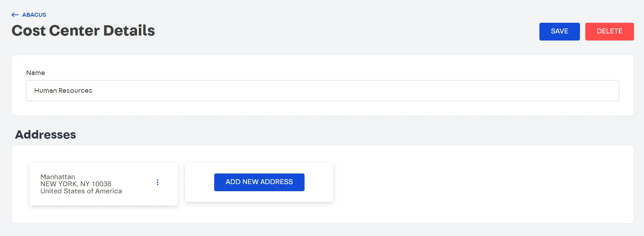
Task: Select the left arrow navigation icon
Action: point(15,15)
